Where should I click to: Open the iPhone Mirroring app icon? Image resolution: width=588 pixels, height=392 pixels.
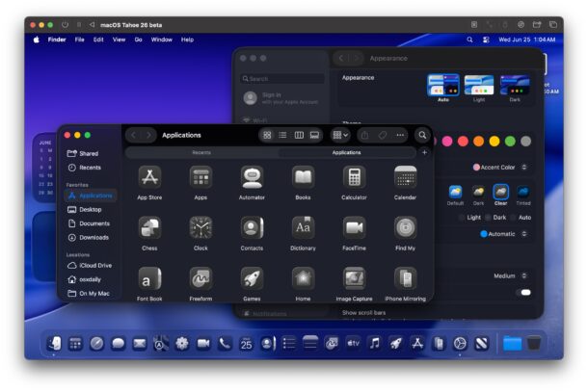406,278
